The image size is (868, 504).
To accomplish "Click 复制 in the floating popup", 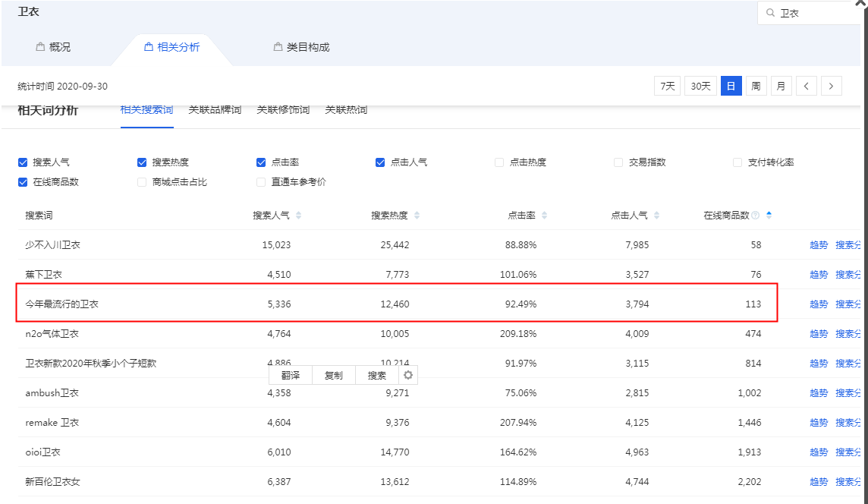I will tap(333, 376).
